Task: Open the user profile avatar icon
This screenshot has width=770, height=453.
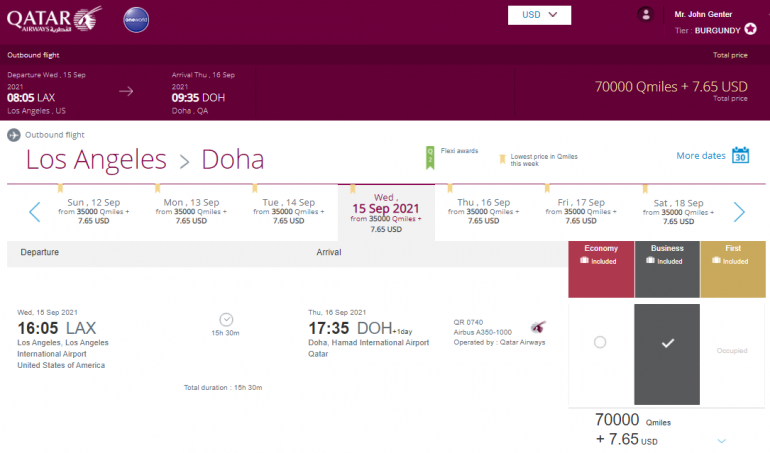Action: [x=646, y=14]
